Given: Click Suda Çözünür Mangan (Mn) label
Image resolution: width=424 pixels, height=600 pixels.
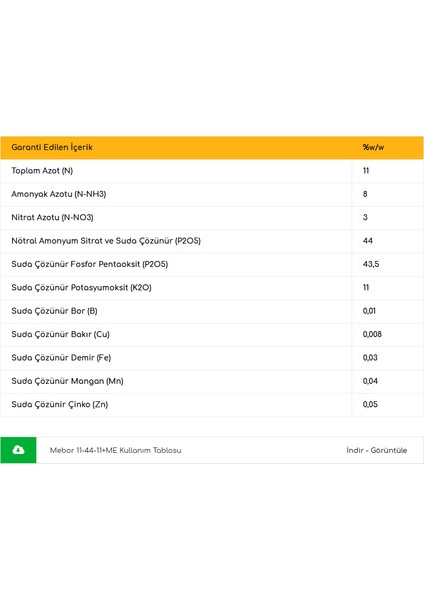Looking at the screenshot, I should (x=67, y=381).
